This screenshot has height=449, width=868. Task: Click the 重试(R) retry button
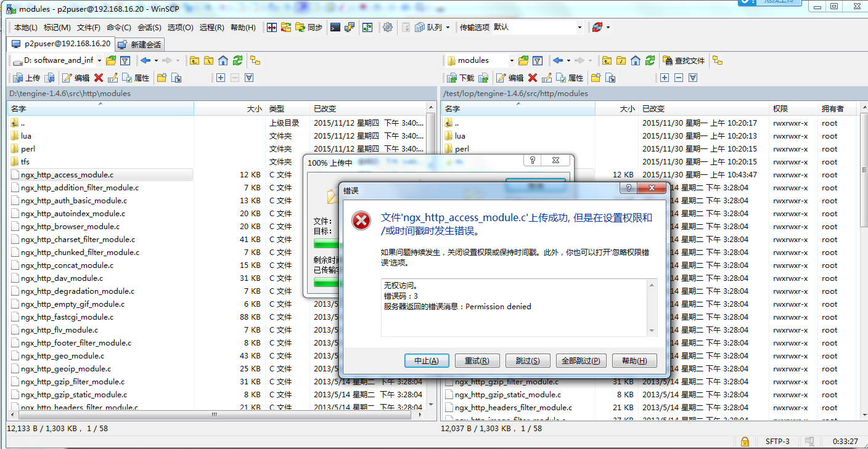[477, 361]
